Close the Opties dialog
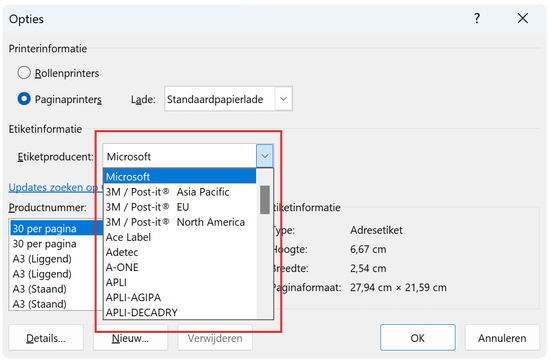 [x=523, y=18]
